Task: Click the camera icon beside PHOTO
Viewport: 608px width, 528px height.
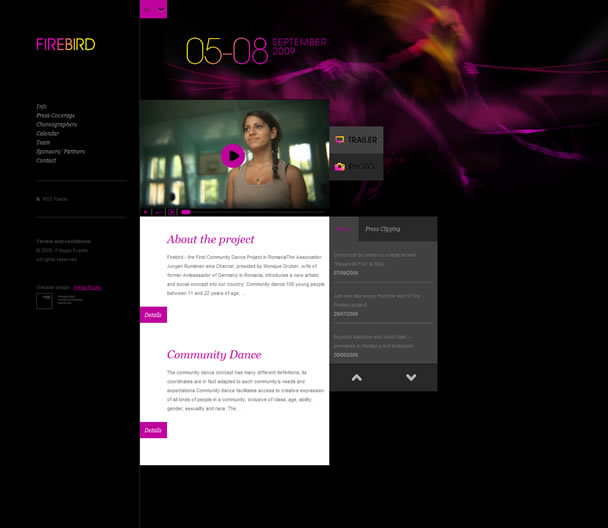Action: click(x=340, y=167)
